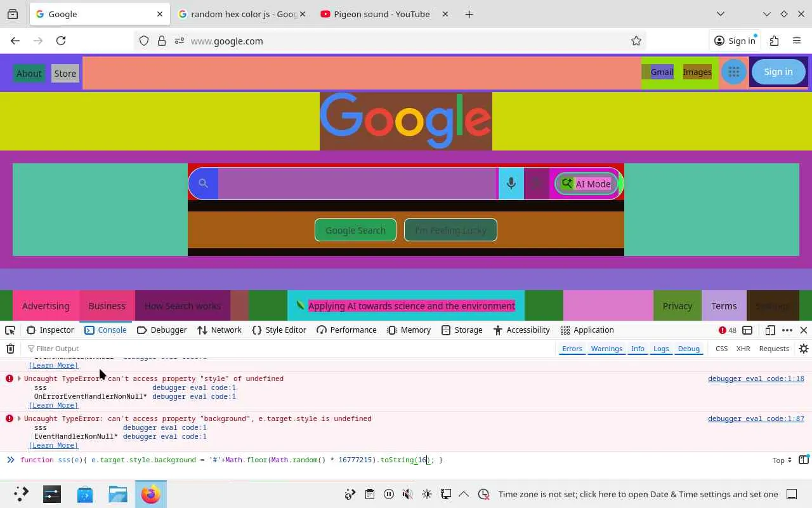Image resolution: width=812 pixels, height=508 pixels.
Task: Click the error count badge showing 48
Action: click(x=727, y=330)
